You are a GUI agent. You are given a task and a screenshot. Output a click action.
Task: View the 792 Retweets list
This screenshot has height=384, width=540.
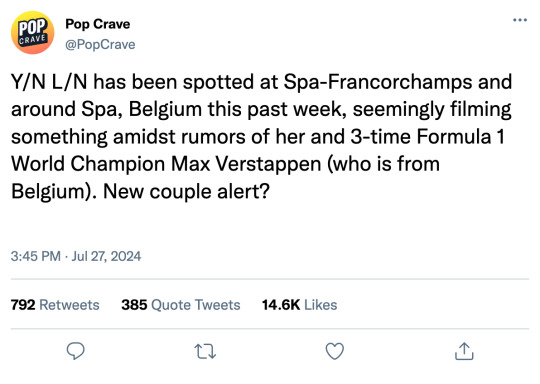55,305
